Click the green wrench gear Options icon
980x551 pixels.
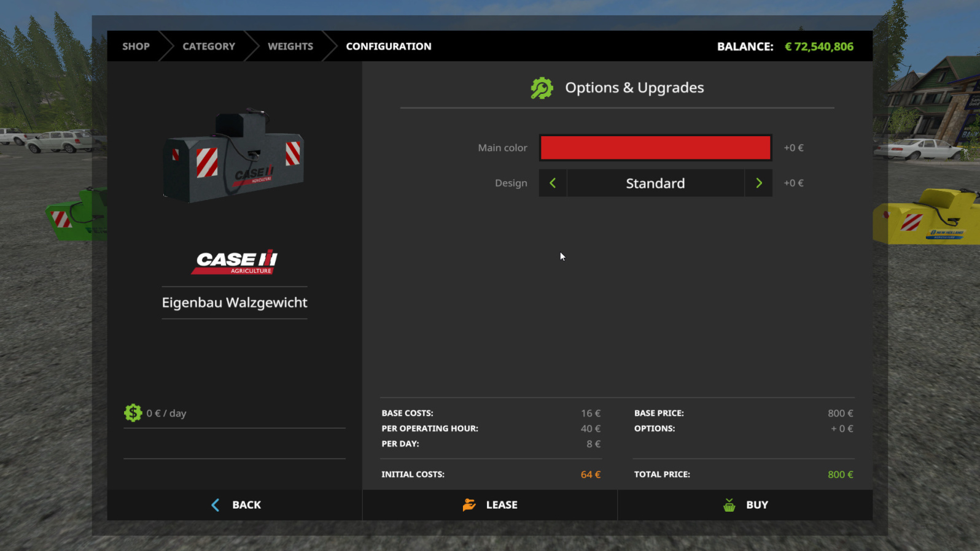click(x=542, y=88)
